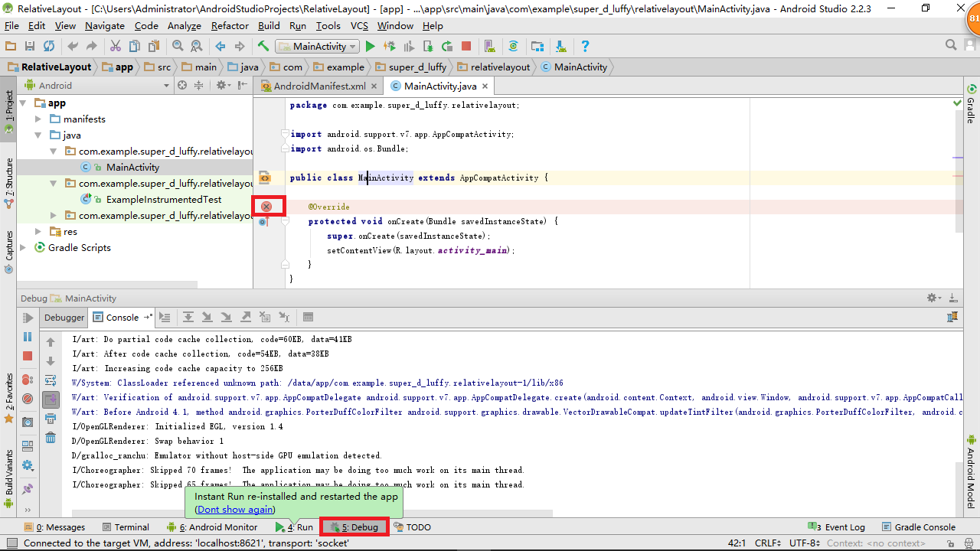This screenshot has height=551, width=980.
Task: Select the Console tab in Debug panel
Action: point(120,318)
